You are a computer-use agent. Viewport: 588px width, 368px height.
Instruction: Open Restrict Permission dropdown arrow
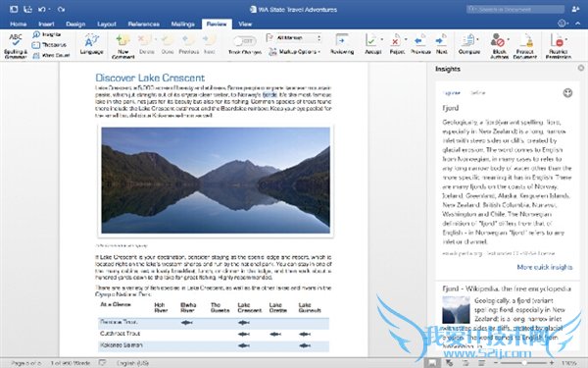pyautogui.click(x=567, y=39)
